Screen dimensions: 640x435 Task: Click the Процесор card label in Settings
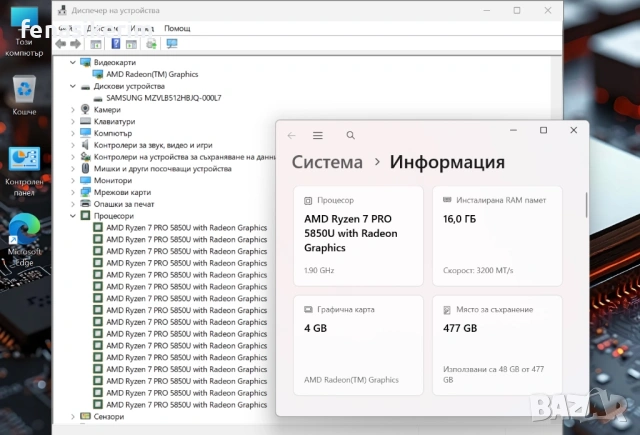336,200
